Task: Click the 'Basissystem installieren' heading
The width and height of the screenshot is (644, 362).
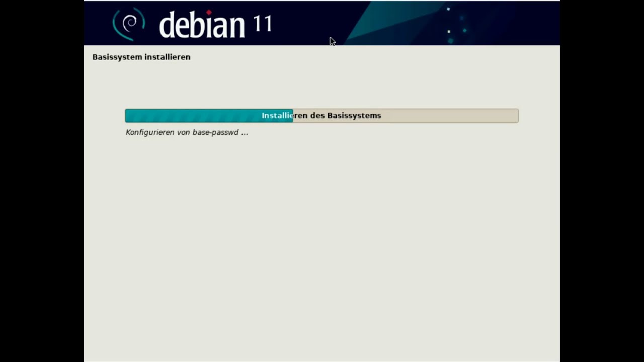Action: click(x=141, y=57)
